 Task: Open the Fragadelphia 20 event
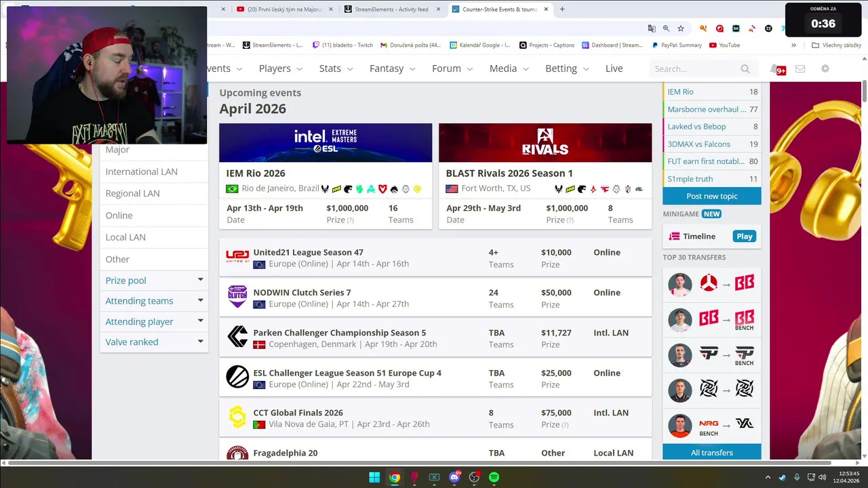pos(435,451)
